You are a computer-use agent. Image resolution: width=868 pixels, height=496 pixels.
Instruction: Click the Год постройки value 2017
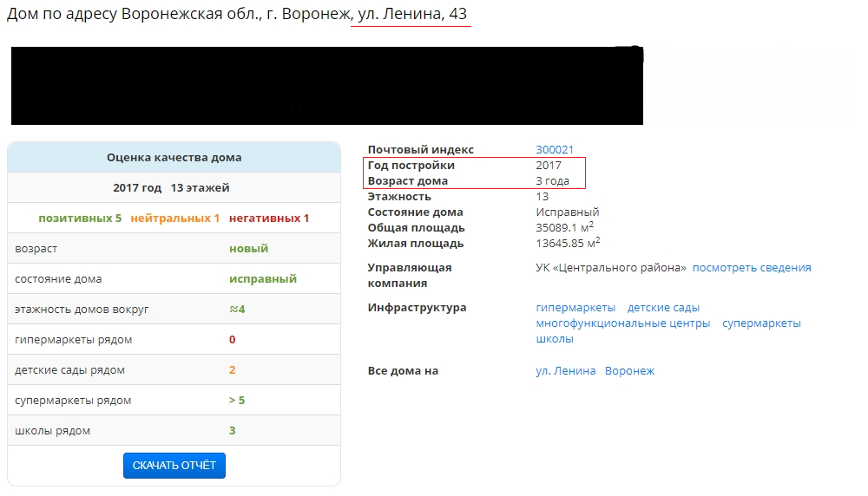coord(549,166)
